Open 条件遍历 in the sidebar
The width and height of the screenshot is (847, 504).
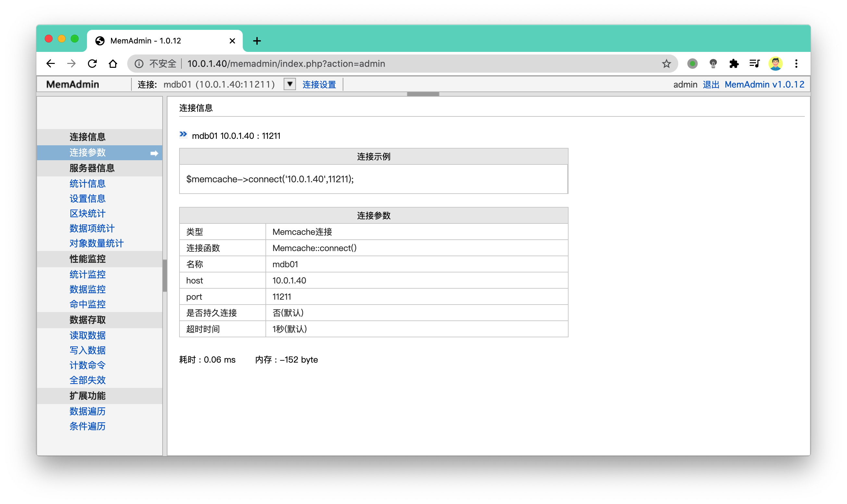pyautogui.click(x=87, y=426)
